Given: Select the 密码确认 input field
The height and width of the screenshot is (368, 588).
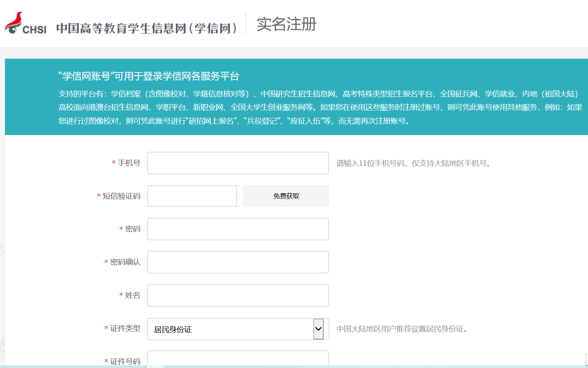Looking at the screenshot, I should pos(238,262).
